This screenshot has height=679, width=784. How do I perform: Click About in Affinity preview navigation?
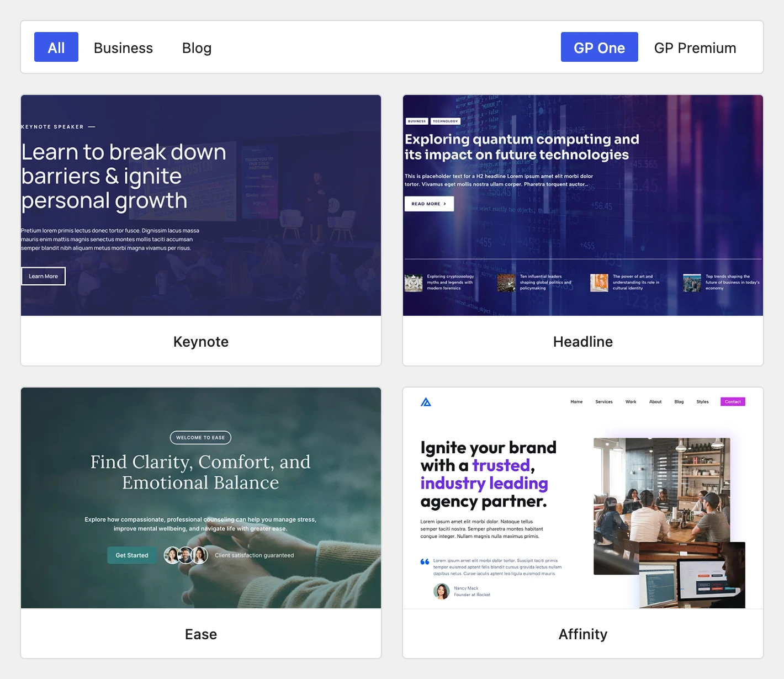pos(655,402)
